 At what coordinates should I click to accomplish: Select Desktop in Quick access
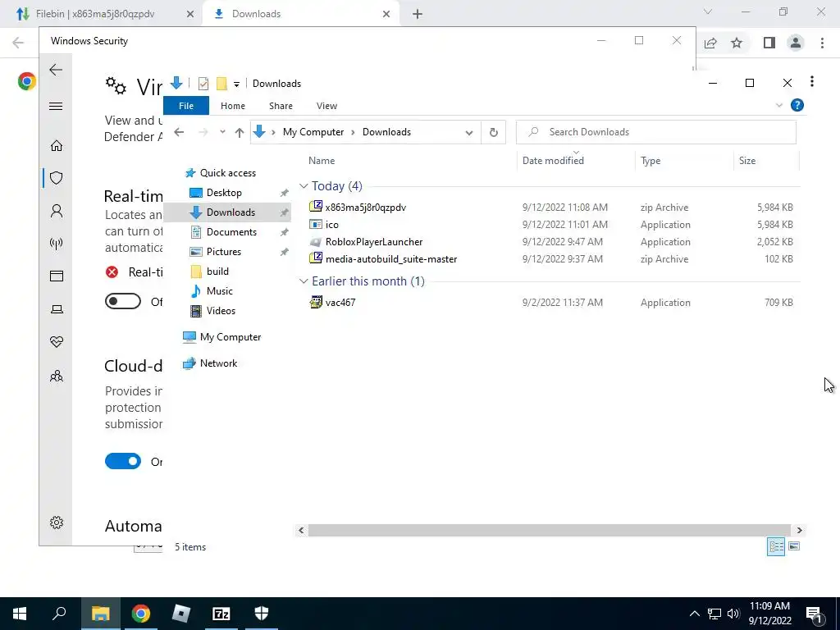click(x=224, y=192)
